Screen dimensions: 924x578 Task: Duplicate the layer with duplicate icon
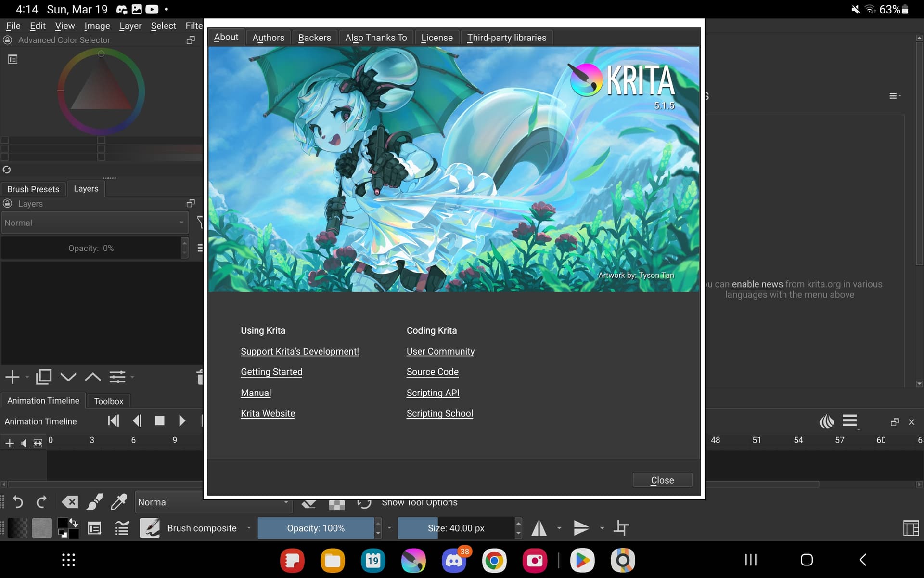tap(43, 377)
